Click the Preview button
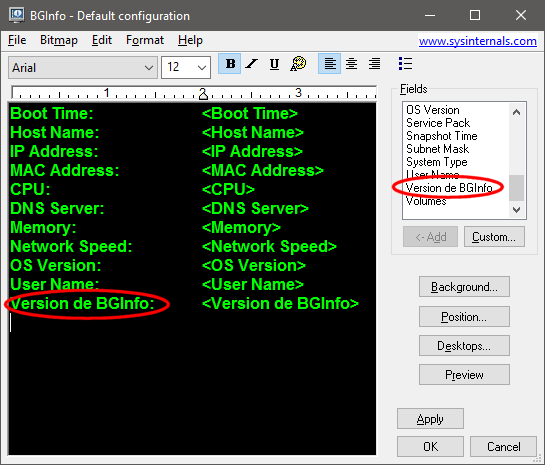545x465 pixels. (464, 375)
